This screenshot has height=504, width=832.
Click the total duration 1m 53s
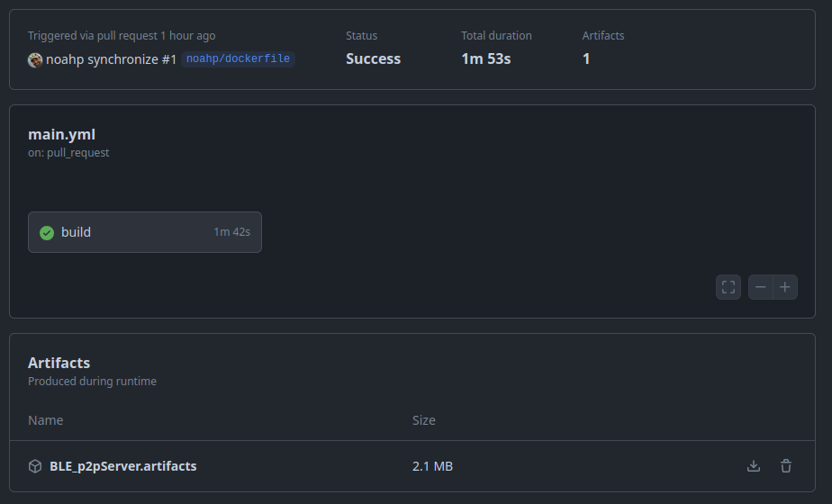tap(486, 58)
